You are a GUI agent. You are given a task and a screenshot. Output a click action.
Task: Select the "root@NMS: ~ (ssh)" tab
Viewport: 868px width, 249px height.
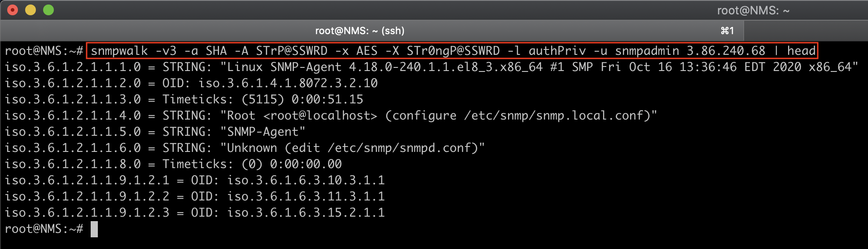(359, 31)
